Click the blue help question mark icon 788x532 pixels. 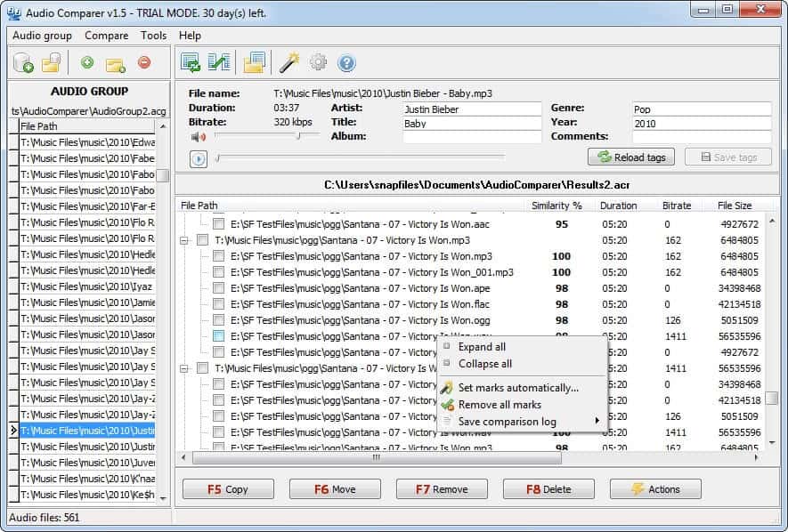[x=346, y=62]
